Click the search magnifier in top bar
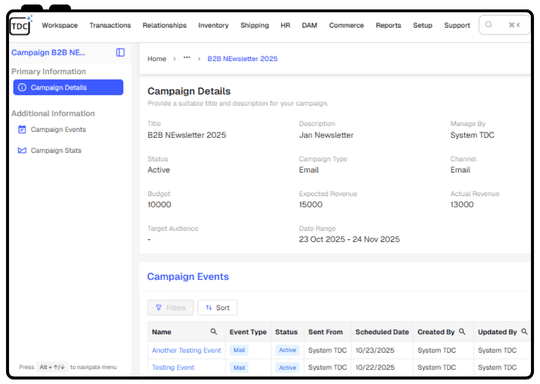Viewport: 540px width, 384px height. [x=488, y=25]
